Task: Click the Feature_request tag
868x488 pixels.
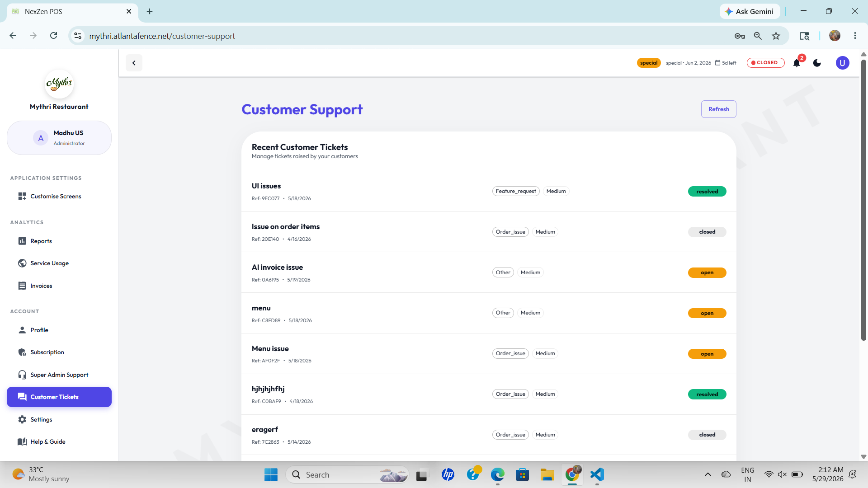Action: [516, 191]
